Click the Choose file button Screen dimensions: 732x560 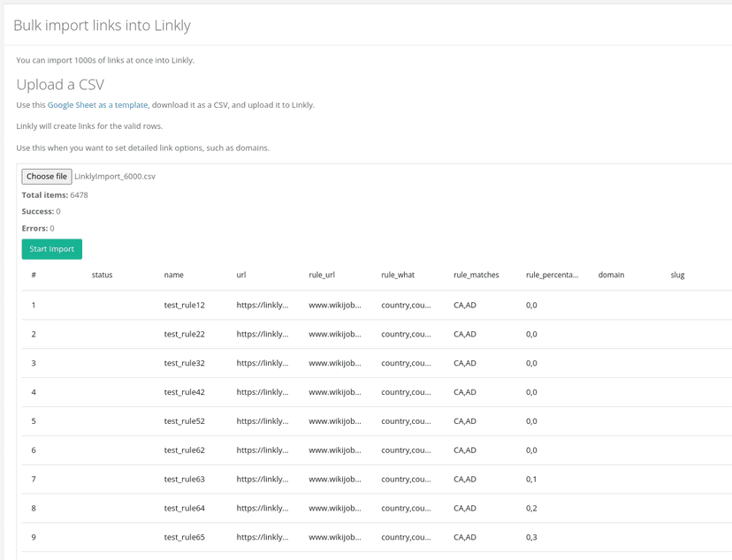pos(46,177)
